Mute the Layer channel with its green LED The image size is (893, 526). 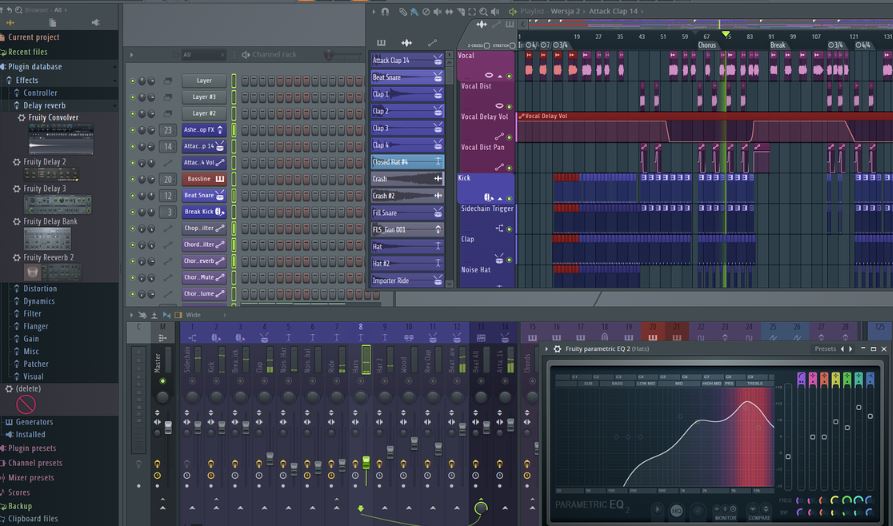click(133, 81)
